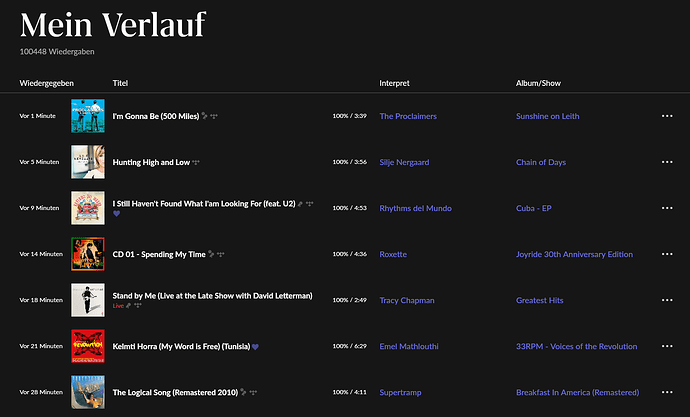The image size is (690, 417).
Task: Open three-dot menu for Rhythms del Mundo row
Action: click(667, 208)
